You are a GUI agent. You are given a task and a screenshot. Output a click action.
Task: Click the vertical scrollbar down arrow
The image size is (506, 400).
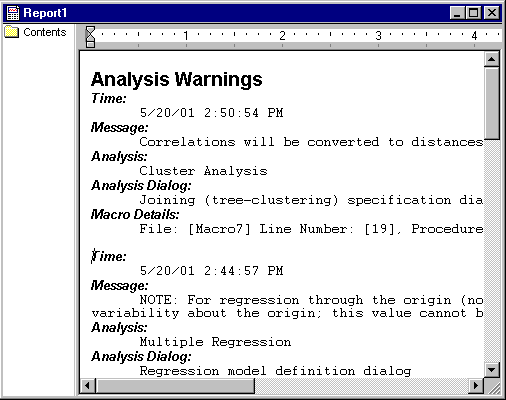(x=492, y=370)
